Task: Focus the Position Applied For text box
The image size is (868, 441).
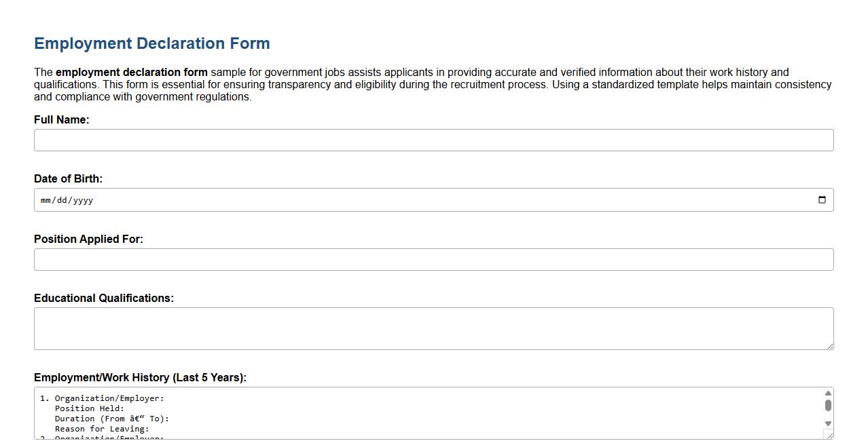Action: click(434, 259)
